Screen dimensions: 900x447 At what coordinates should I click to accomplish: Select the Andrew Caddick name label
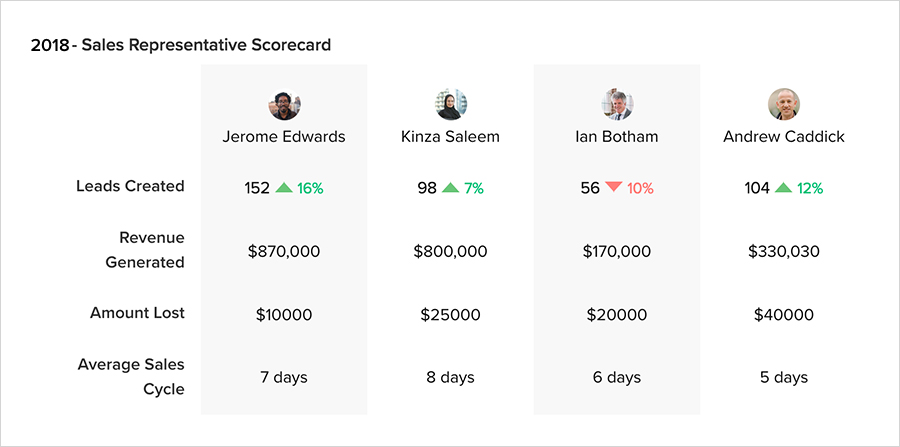[783, 136]
